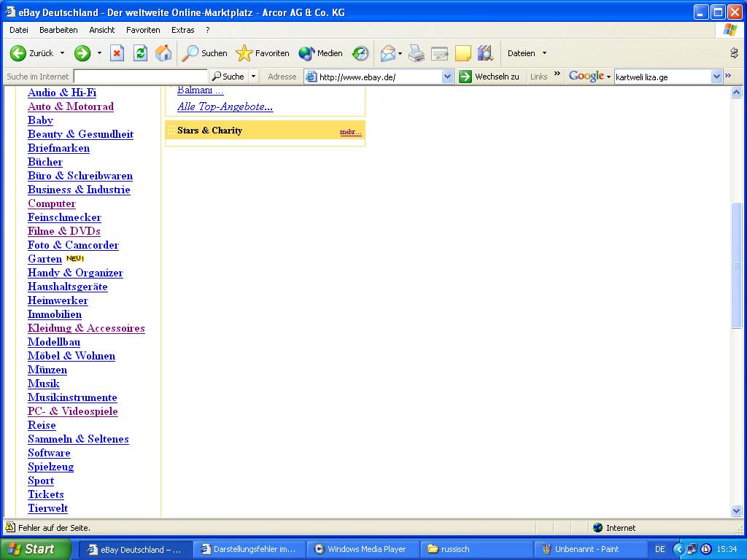
Task: Refresh the page with the green arrows icon
Action: pyautogui.click(x=140, y=52)
